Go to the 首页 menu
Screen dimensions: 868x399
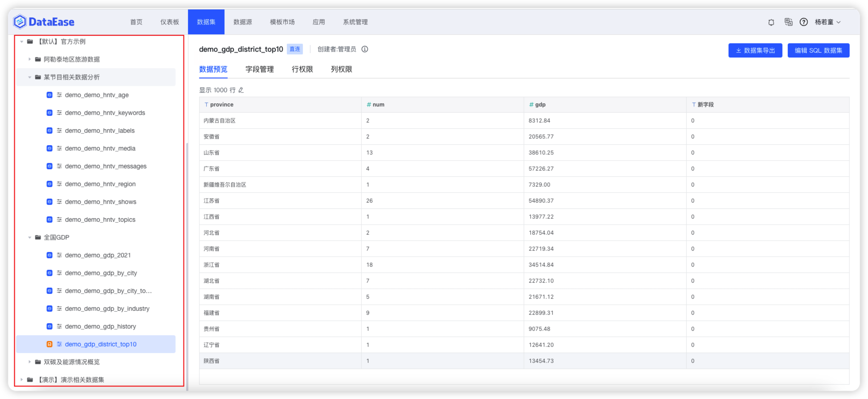pyautogui.click(x=136, y=22)
